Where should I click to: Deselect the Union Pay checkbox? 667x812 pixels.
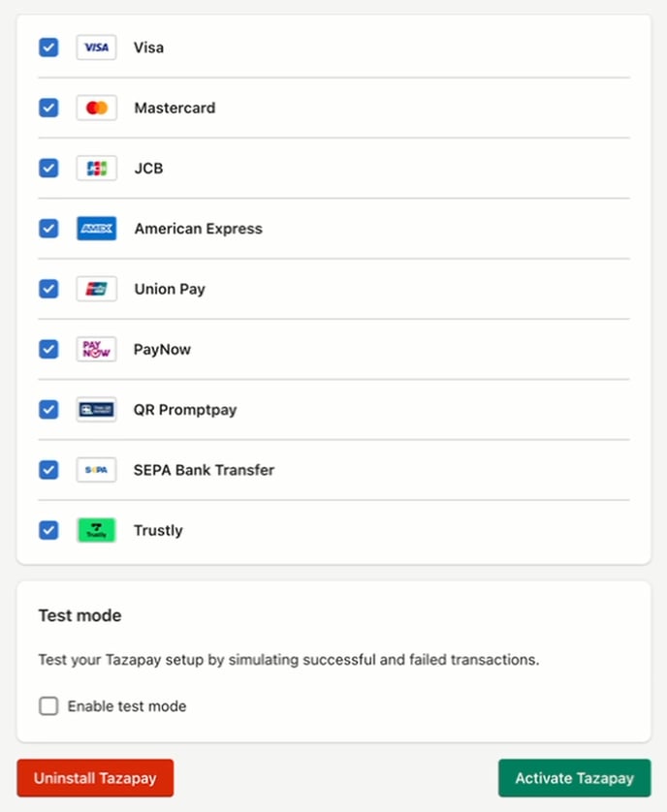48,289
